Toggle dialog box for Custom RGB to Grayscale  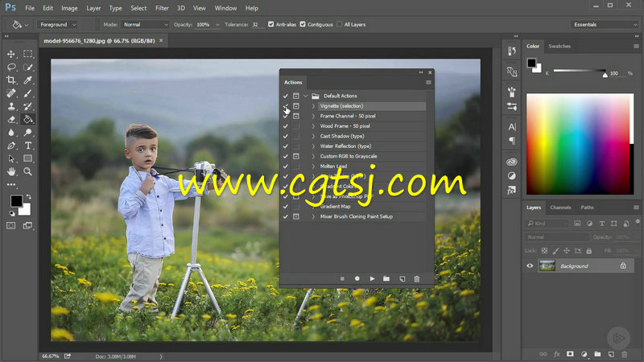coord(295,156)
